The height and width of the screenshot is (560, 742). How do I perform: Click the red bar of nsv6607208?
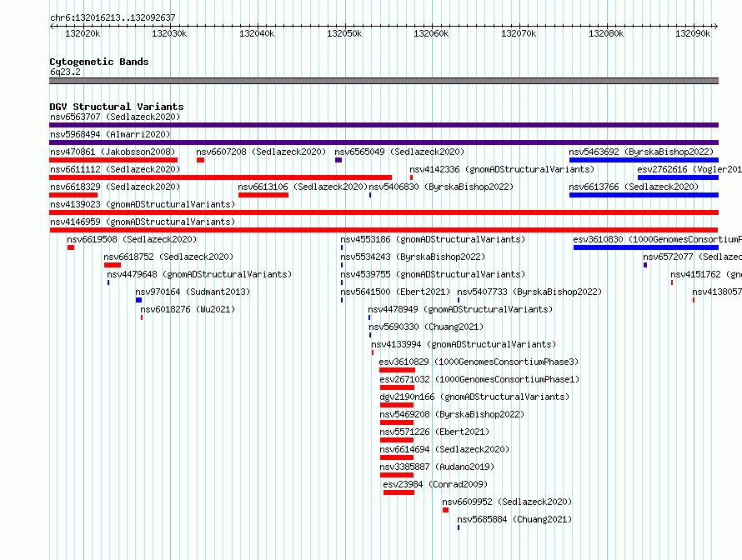point(201,160)
